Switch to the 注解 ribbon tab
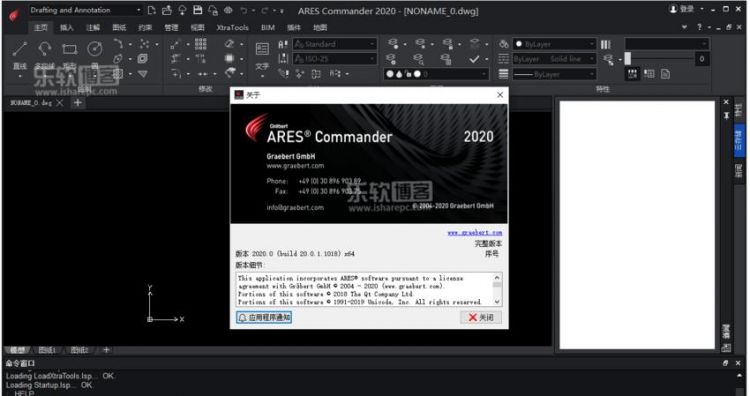The height and width of the screenshot is (396, 750). click(x=93, y=27)
